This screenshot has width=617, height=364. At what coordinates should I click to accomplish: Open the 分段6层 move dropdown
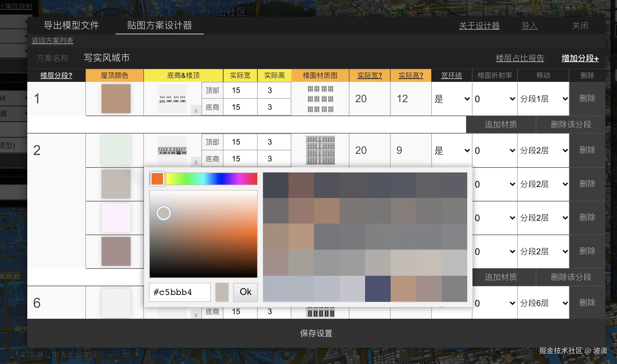pos(543,303)
